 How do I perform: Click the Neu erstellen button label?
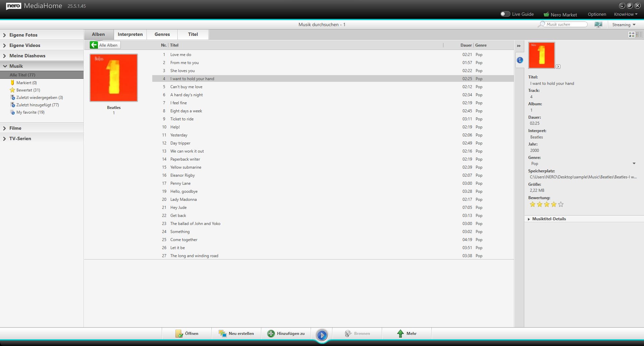pyautogui.click(x=241, y=334)
